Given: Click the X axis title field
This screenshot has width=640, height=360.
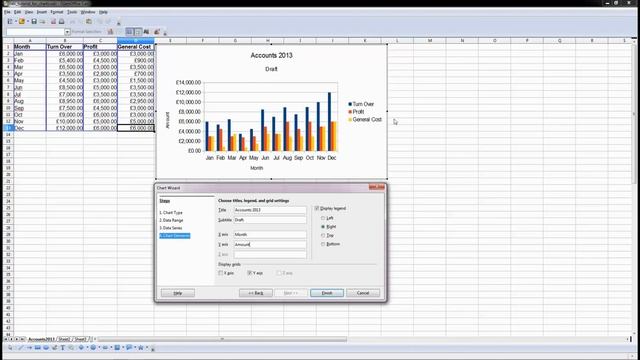Looking at the screenshot, I should (x=270, y=235).
